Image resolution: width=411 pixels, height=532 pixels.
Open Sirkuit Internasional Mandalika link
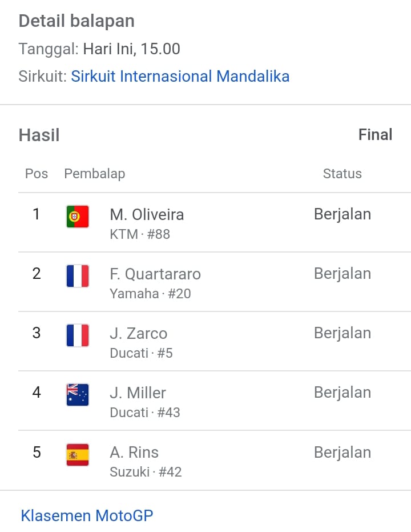[x=180, y=77]
